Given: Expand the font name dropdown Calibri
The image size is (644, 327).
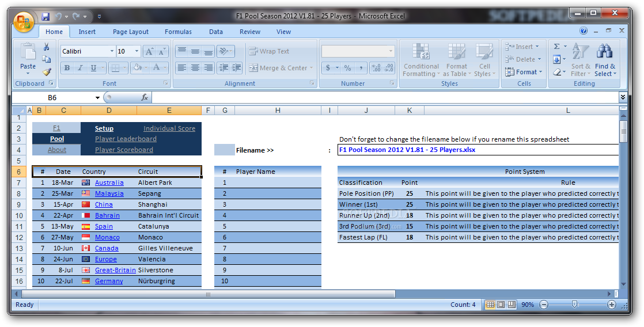Looking at the screenshot, I should [x=112, y=51].
